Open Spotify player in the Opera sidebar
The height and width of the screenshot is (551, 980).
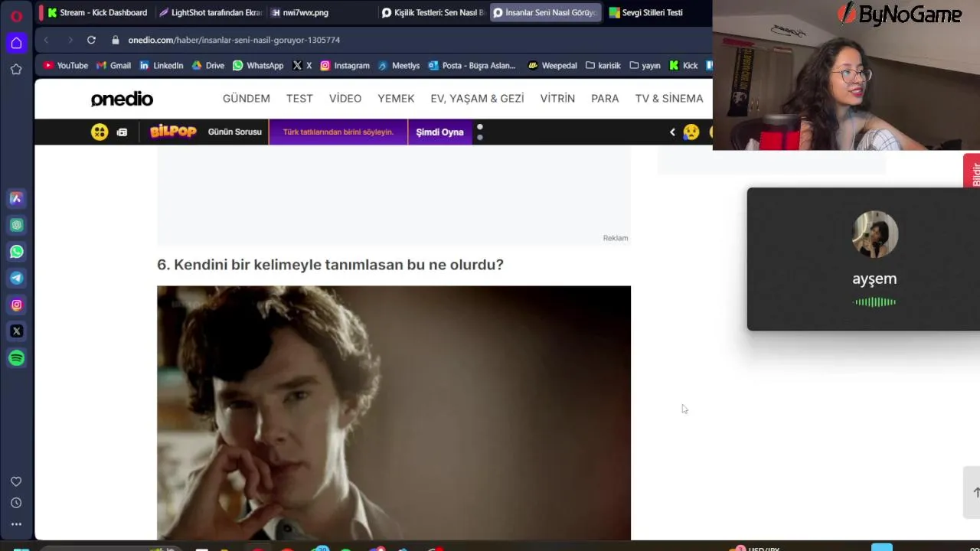(16, 358)
